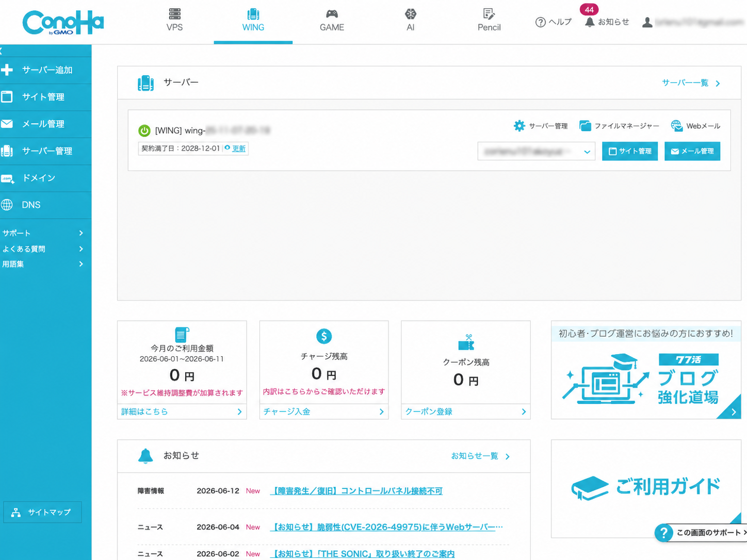
Task: Click the サイトマップ button
Action: pyautogui.click(x=42, y=512)
